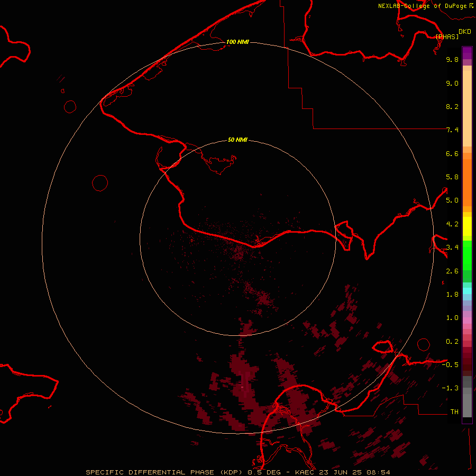This screenshot has width=476, height=476.
Task: Click the NEXLAB-College of DuPage credit text
Action: tap(422, 6)
